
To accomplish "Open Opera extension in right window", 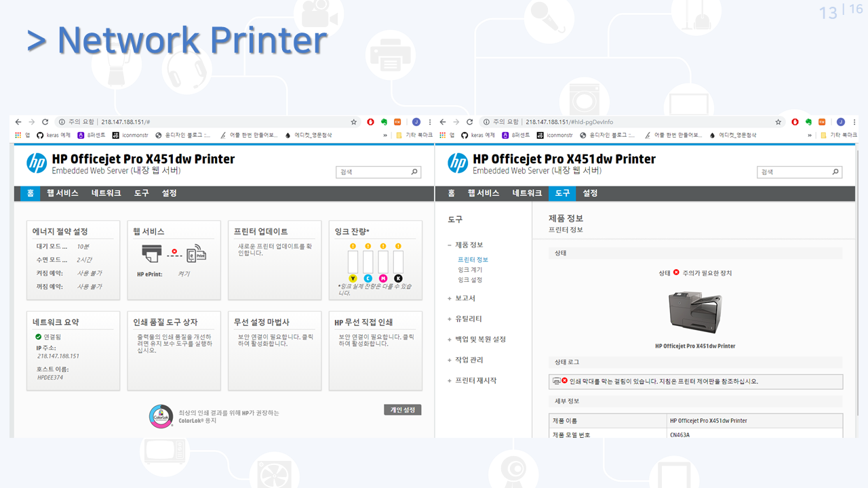I will click(x=795, y=122).
